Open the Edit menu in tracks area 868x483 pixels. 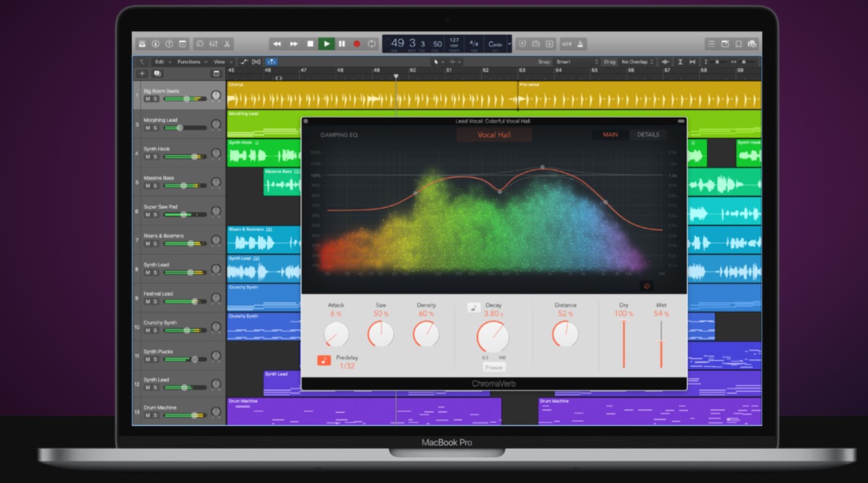162,62
